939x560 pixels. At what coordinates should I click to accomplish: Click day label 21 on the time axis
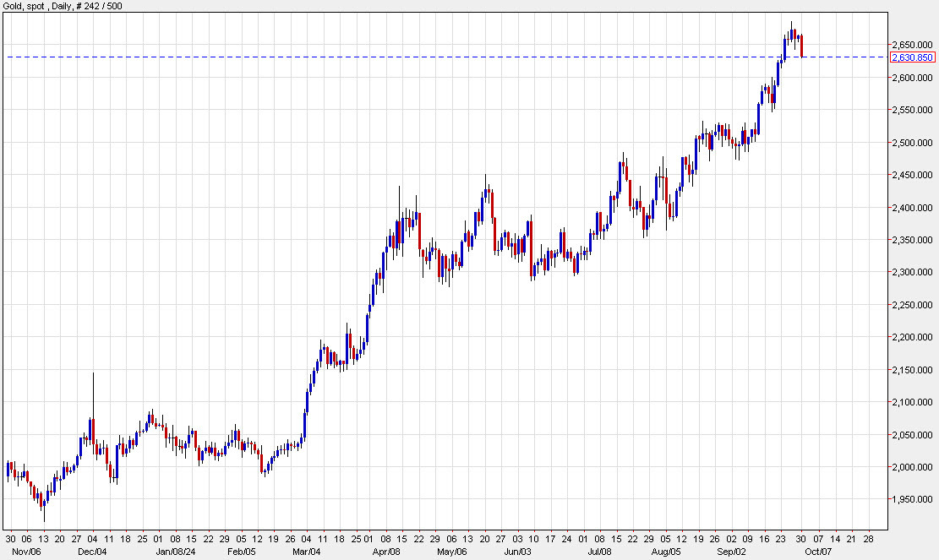click(851, 539)
